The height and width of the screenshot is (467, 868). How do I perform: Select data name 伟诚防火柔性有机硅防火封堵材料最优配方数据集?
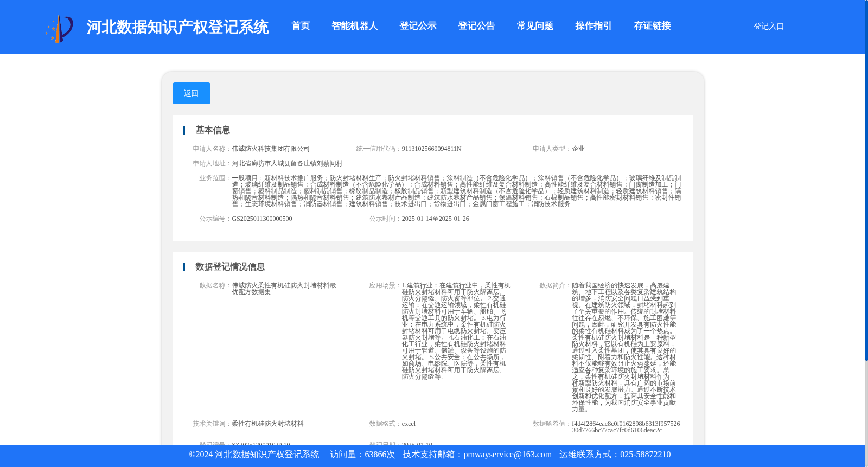284,289
